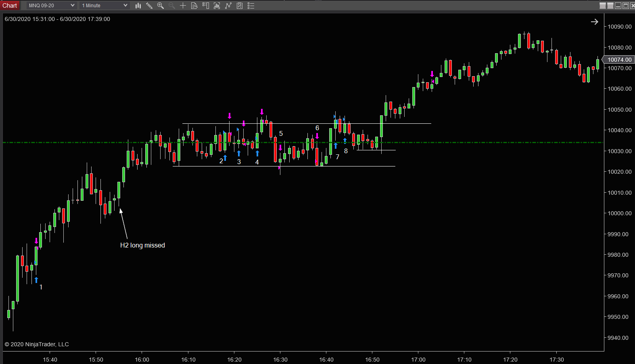The height and width of the screenshot is (364, 635).
Task: Open the Data Series icon
Action: coord(217,5)
